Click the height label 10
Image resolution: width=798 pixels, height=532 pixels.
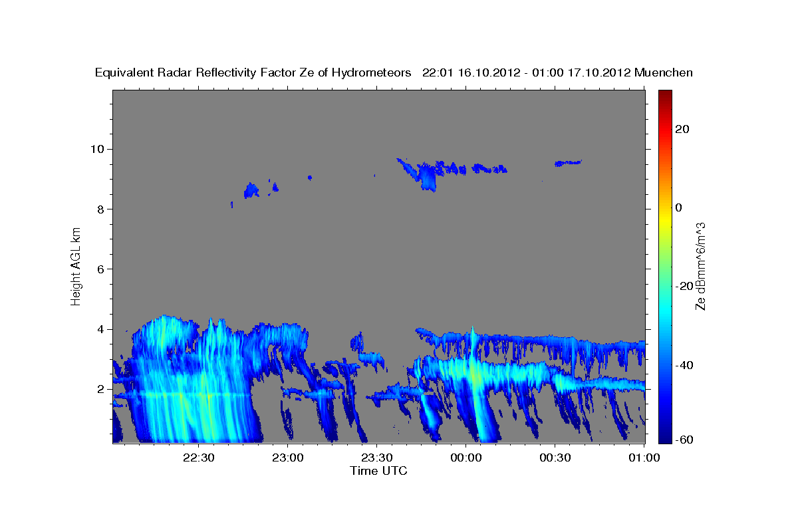tap(98, 149)
